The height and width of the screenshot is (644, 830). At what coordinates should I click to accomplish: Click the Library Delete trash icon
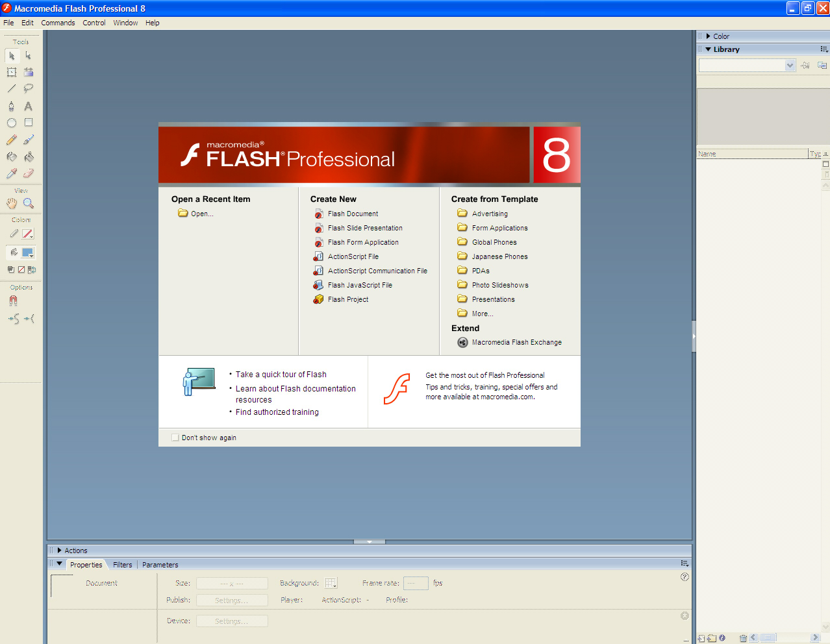click(743, 638)
